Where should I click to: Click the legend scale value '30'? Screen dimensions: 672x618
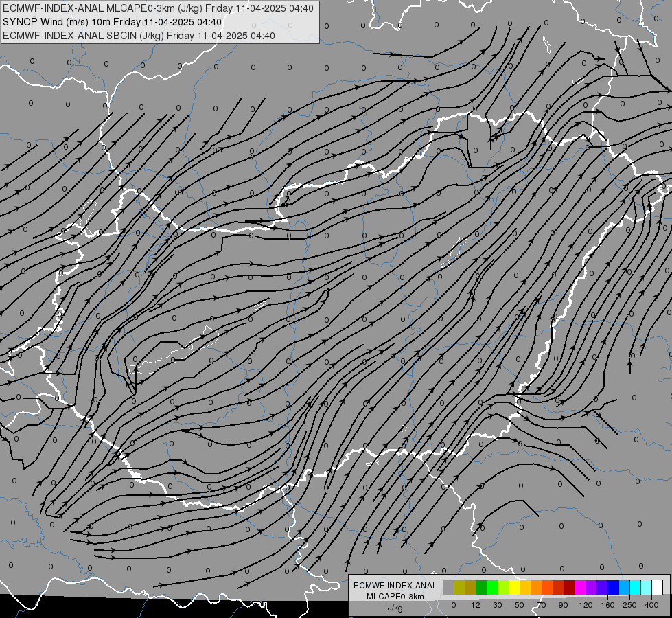(497, 605)
